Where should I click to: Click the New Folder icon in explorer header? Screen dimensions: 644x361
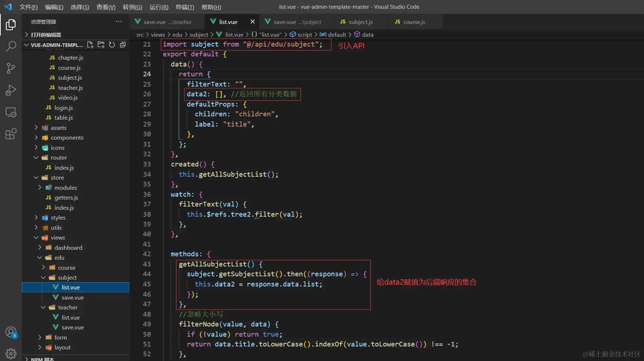point(101,45)
